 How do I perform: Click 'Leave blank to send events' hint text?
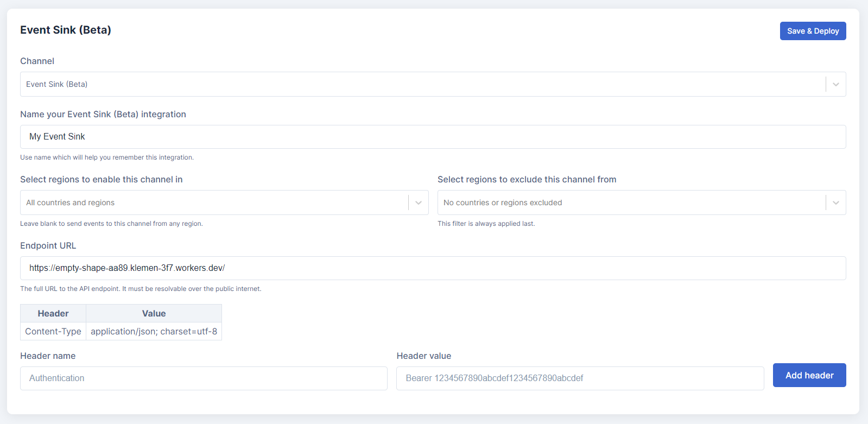tap(111, 224)
